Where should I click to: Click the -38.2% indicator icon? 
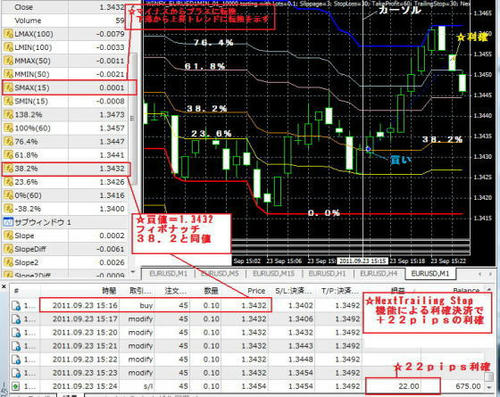coord(8,209)
